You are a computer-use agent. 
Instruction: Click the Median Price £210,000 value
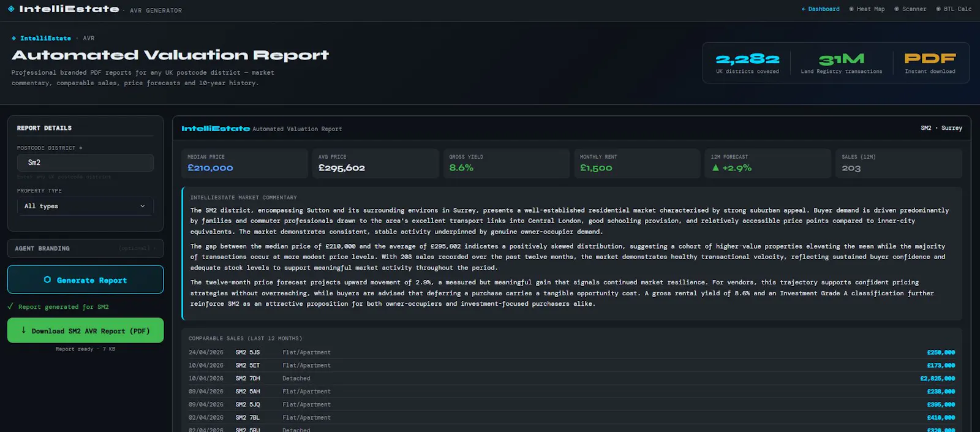210,168
